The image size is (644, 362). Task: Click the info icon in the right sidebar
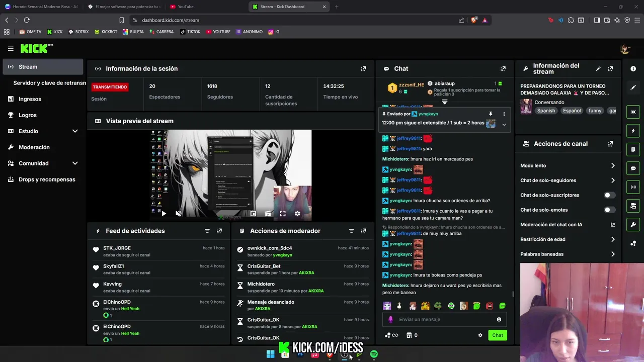click(x=633, y=69)
